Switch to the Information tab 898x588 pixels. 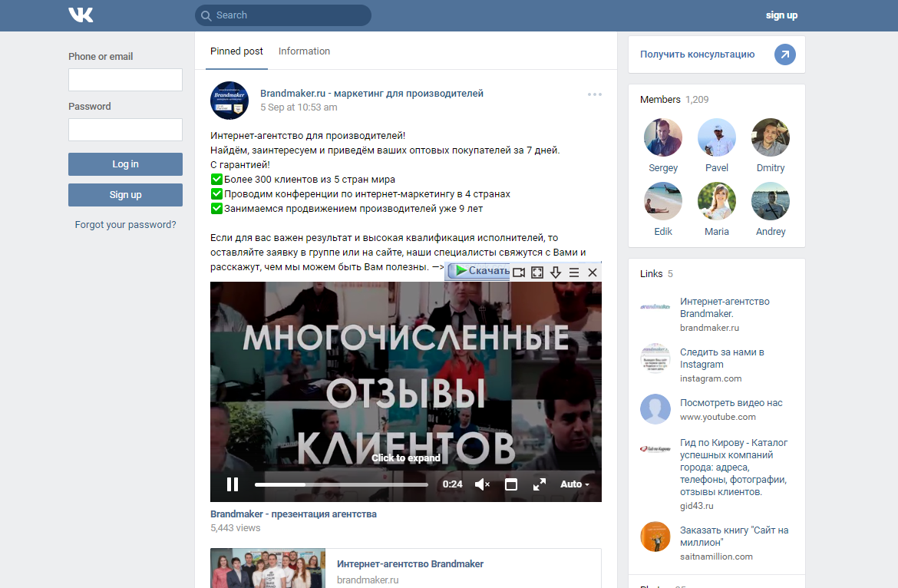click(x=304, y=51)
